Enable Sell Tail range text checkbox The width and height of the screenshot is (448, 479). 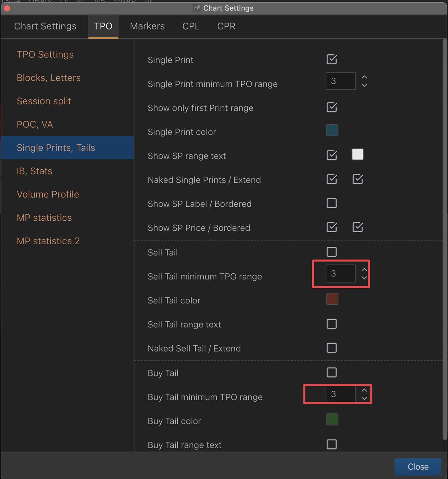point(332,324)
